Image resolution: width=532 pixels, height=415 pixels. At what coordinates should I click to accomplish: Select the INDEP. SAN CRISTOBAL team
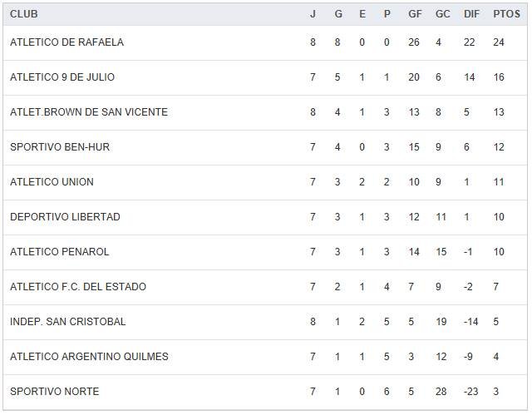[69, 322]
